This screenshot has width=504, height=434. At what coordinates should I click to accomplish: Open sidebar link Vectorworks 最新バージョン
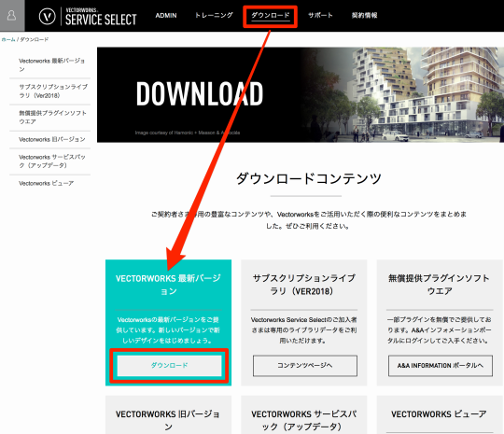coord(51,65)
